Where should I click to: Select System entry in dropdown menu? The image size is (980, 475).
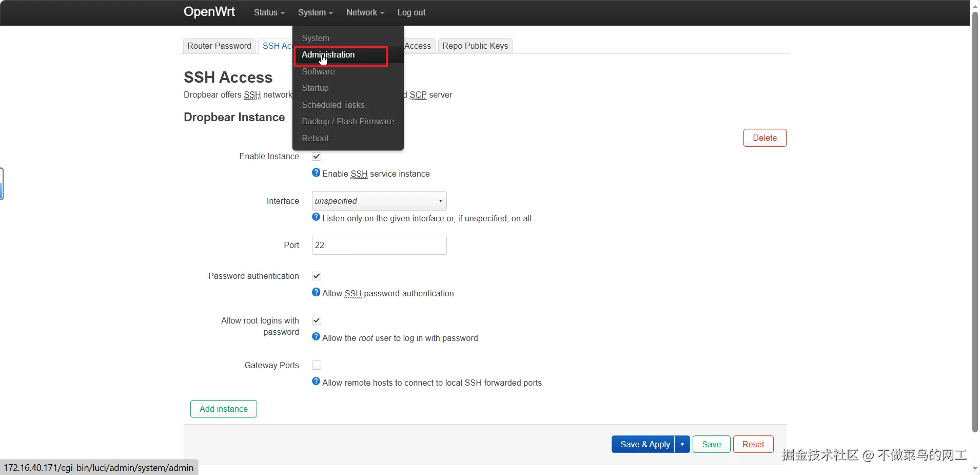(348, 38)
